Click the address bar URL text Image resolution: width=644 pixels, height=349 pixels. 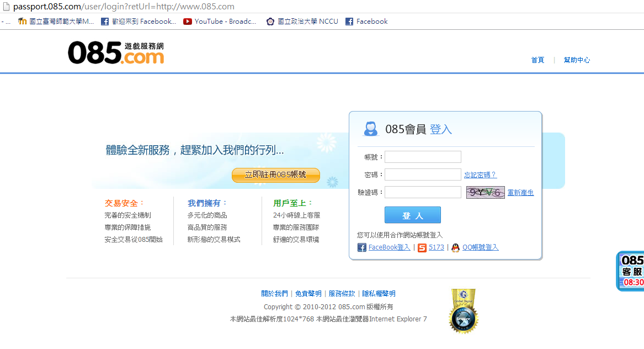124,7
